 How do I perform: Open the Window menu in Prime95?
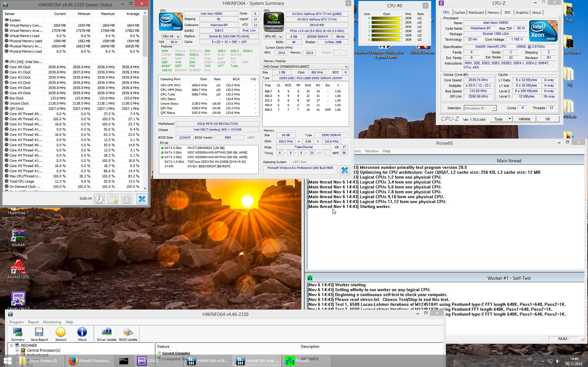[x=371, y=151]
